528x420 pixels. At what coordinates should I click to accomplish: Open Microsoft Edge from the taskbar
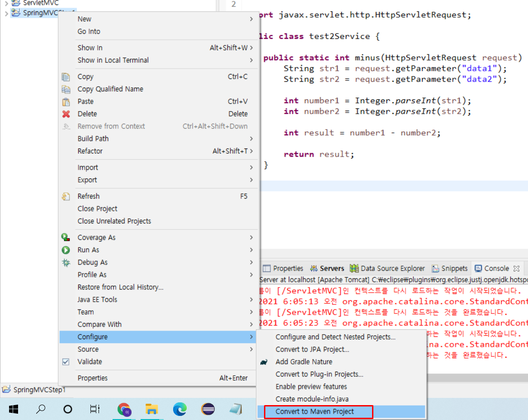180,409
